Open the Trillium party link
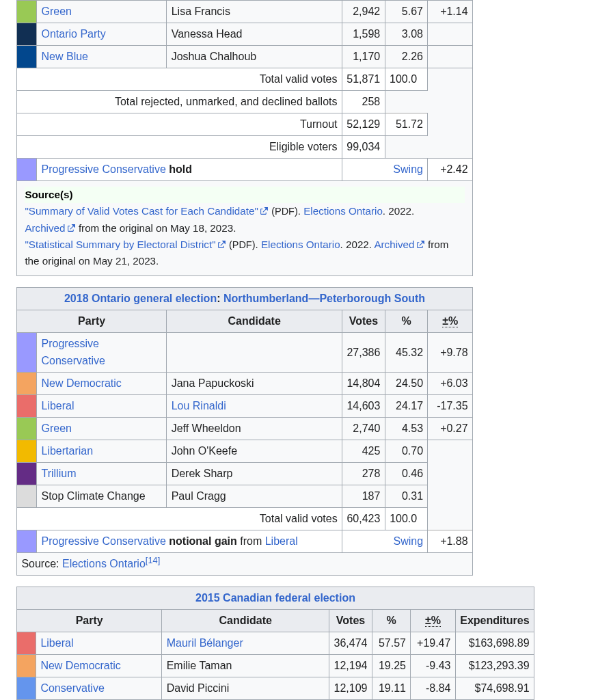 coord(59,474)
